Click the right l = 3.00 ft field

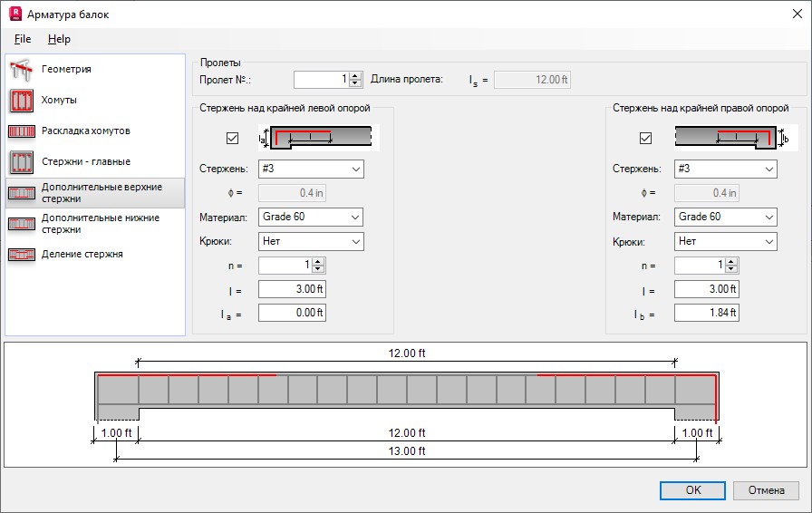(x=706, y=289)
